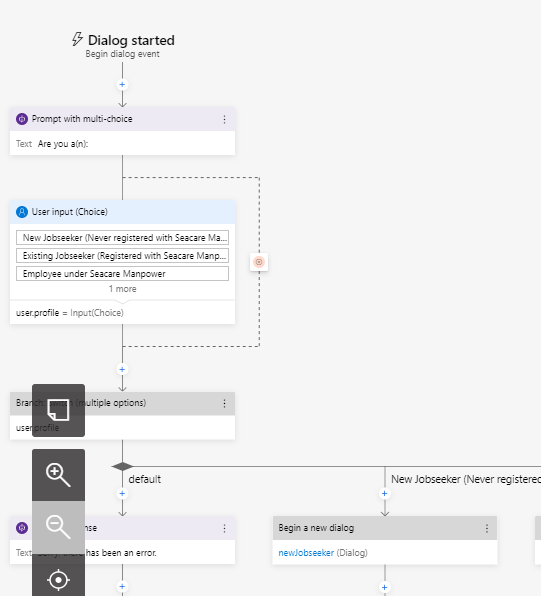Click the purple bot icon on the multi-choice prompt
The width and height of the screenshot is (541, 596).
pyautogui.click(x=22, y=119)
